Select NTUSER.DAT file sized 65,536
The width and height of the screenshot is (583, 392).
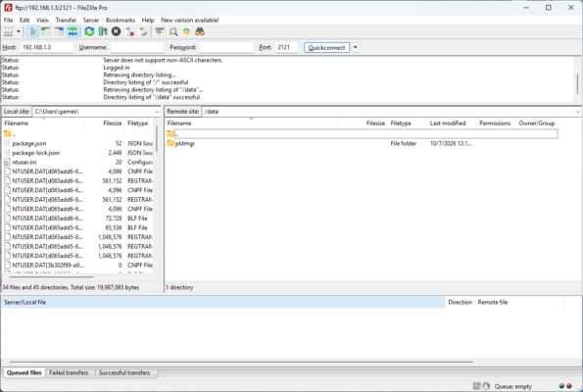click(x=78, y=227)
